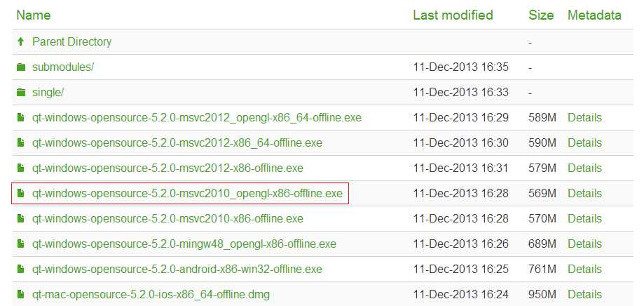
Task: Click the 569M size value
Action: [x=542, y=193]
